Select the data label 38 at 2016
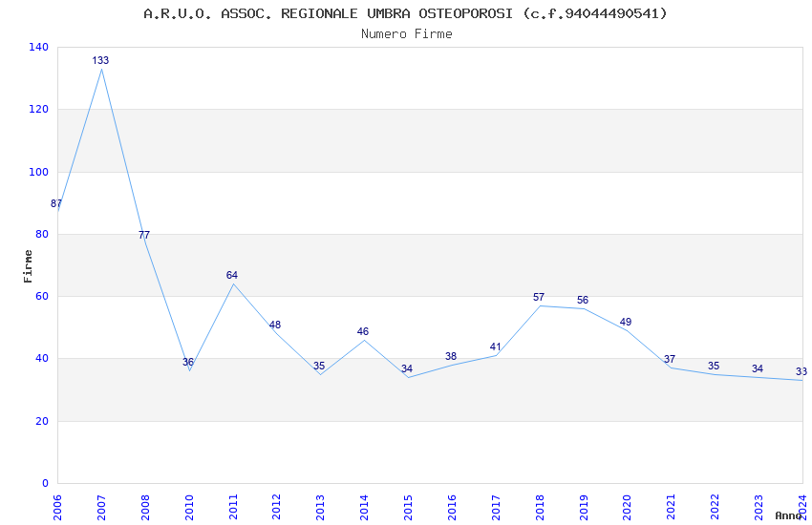812x525 pixels. click(x=451, y=356)
